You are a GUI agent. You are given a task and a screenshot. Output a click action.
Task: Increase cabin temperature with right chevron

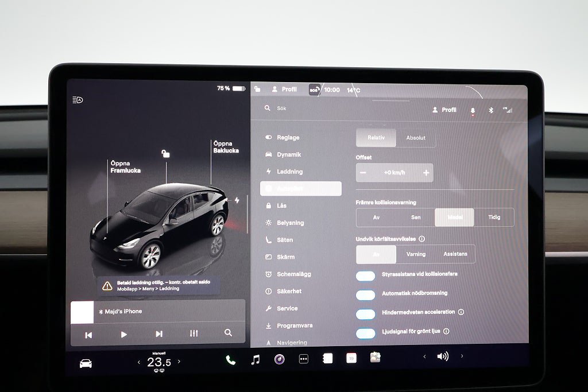point(179,362)
